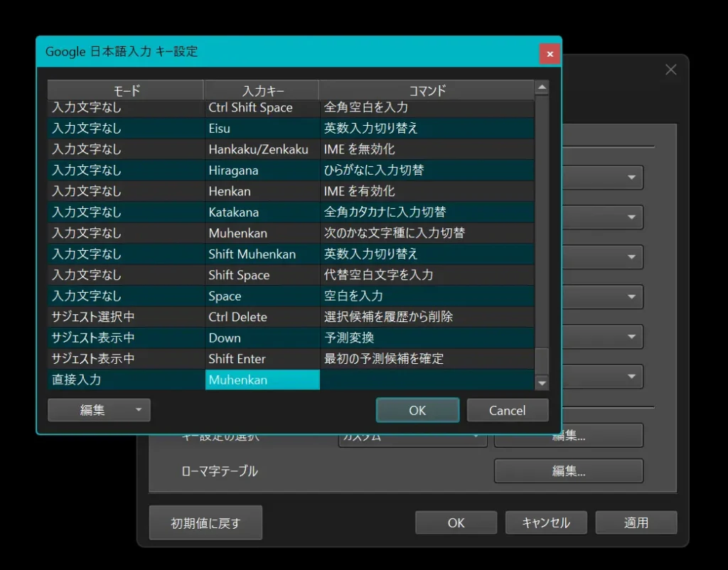Click the モード column header
Image resolution: width=728 pixels, height=570 pixels.
[126, 90]
